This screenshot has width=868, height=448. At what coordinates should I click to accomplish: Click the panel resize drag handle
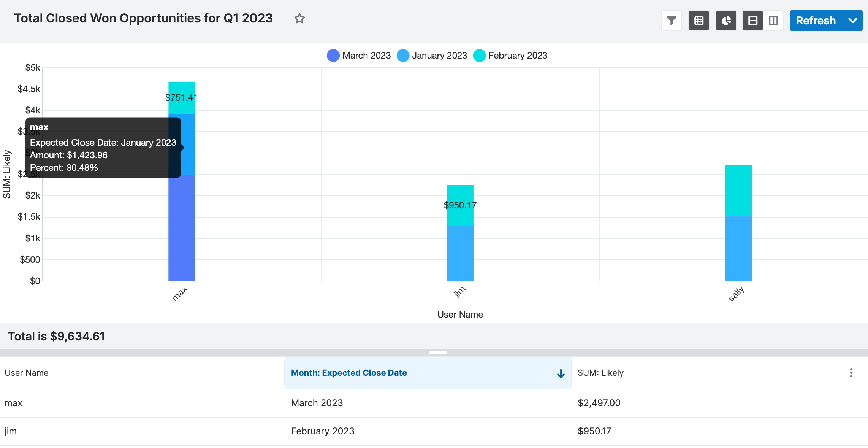pos(438,353)
